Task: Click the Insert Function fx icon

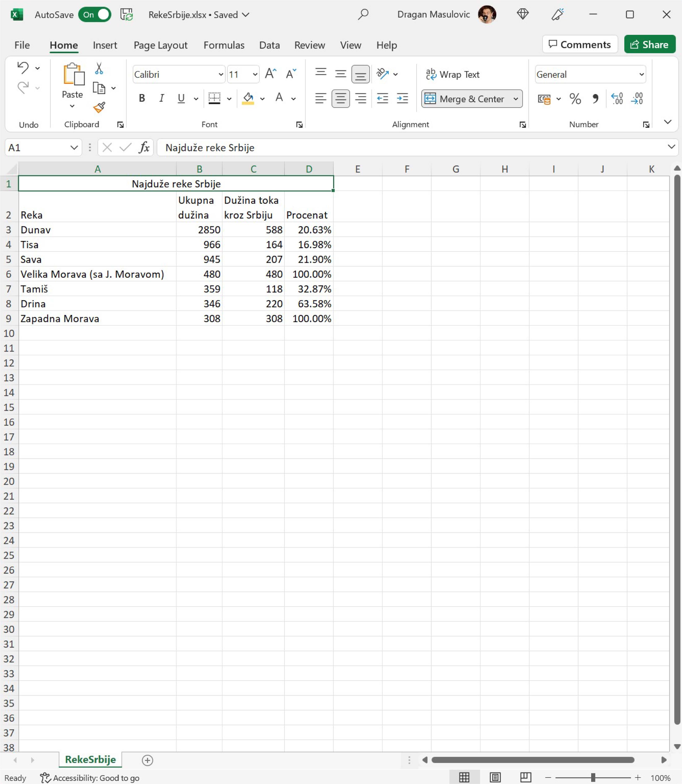Action: [x=144, y=147]
